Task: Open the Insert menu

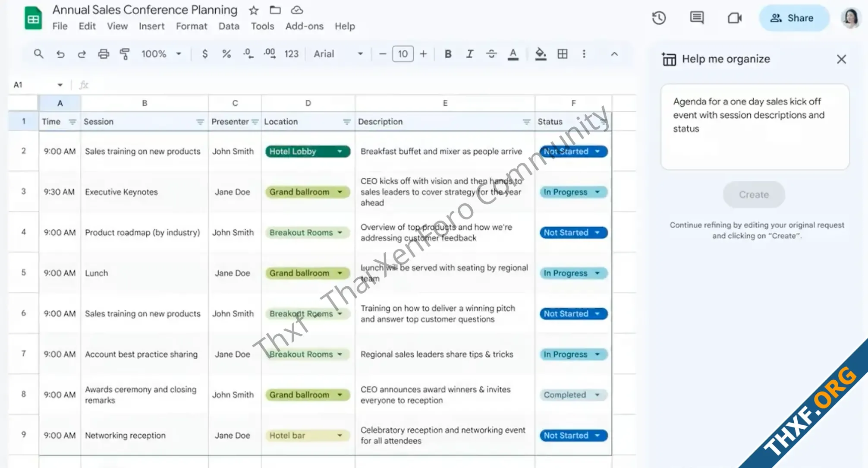Action: coord(151,26)
